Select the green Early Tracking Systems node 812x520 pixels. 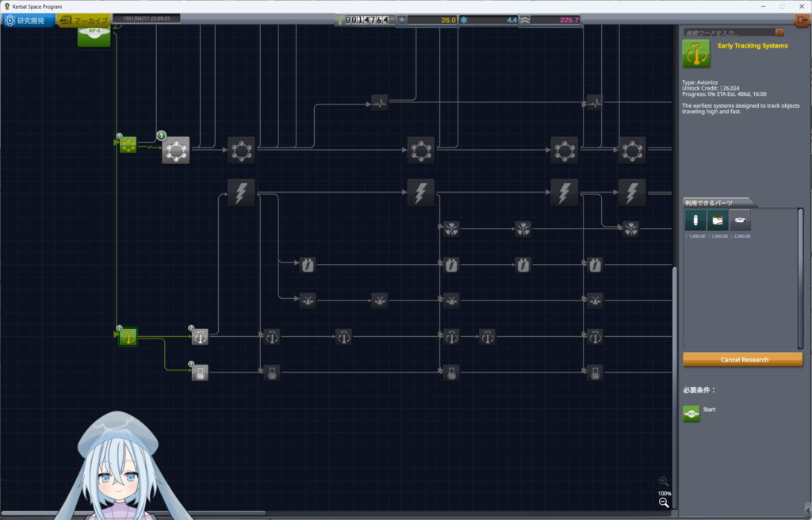(x=128, y=337)
